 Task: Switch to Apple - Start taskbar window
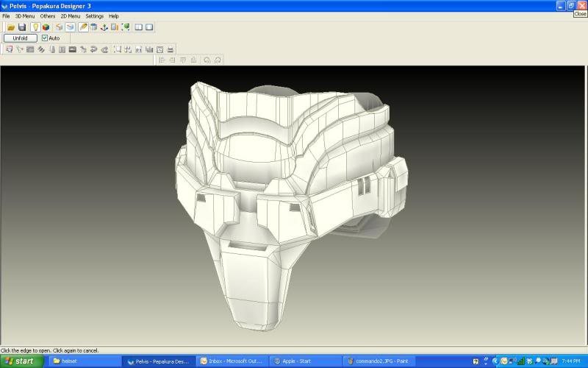click(306, 361)
